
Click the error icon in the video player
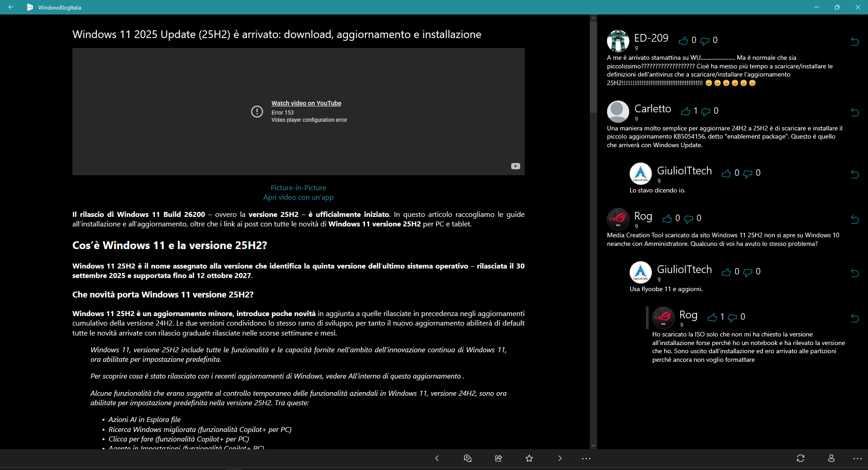coord(257,111)
